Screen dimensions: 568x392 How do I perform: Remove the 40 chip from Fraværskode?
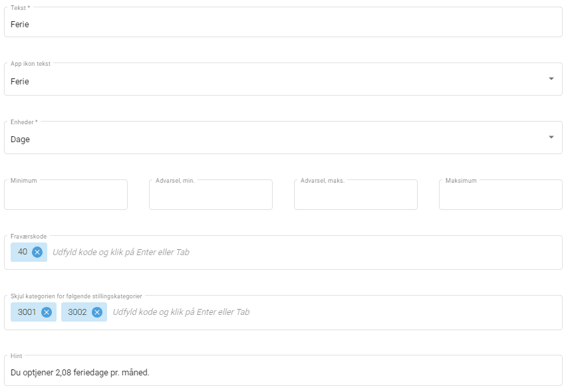coord(37,252)
